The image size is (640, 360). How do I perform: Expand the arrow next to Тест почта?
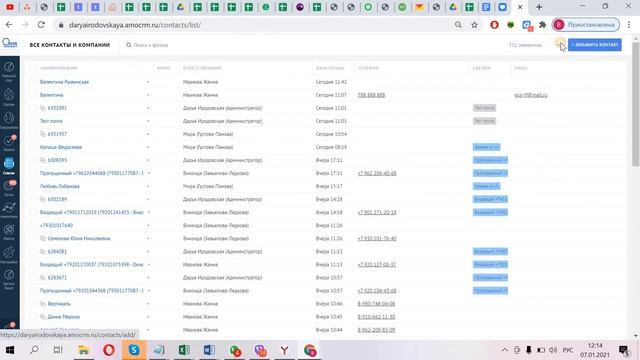click(148, 121)
